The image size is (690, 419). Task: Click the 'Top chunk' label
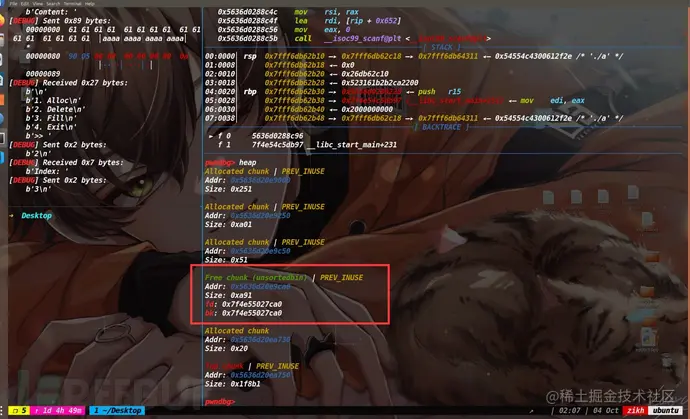(224, 366)
